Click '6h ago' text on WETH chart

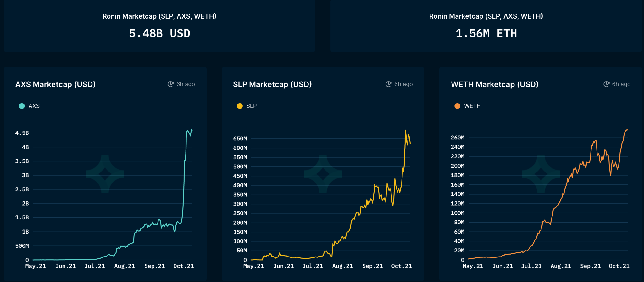[621, 84]
